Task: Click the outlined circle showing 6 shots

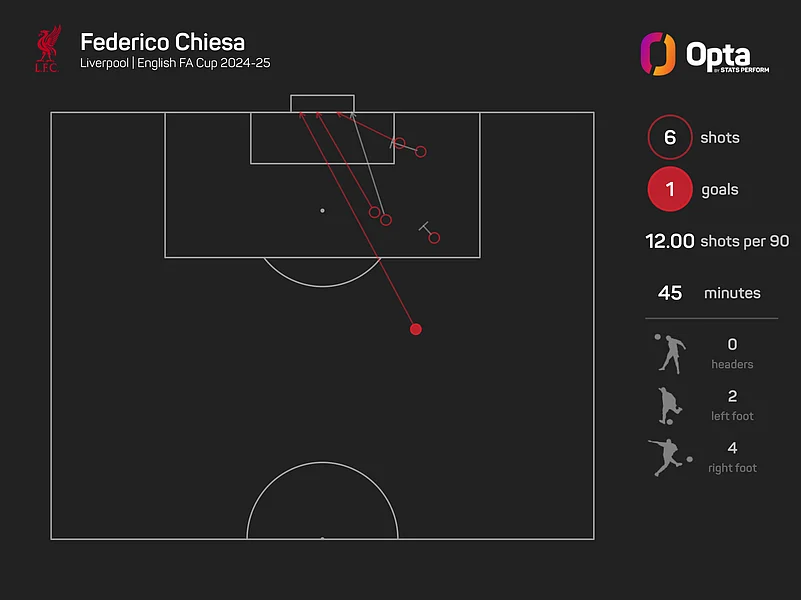Action: point(670,138)
